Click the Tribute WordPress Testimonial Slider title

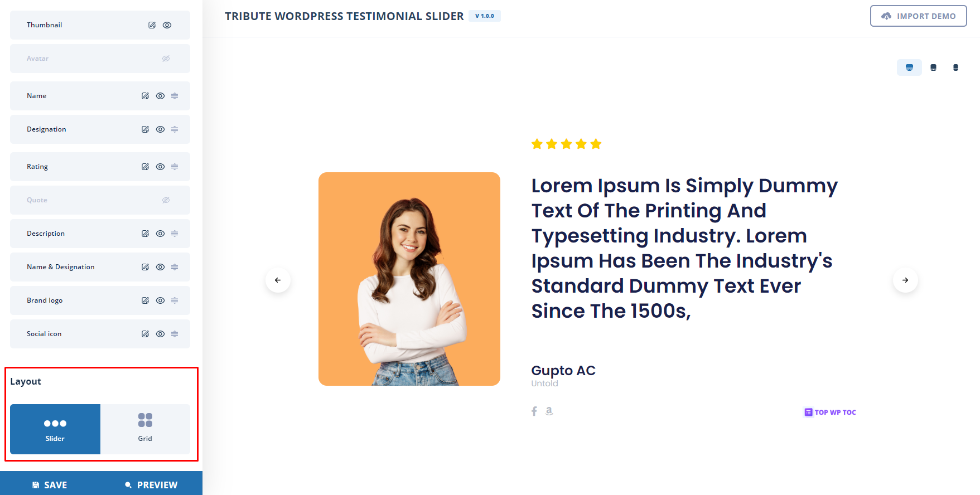(344, 16)
